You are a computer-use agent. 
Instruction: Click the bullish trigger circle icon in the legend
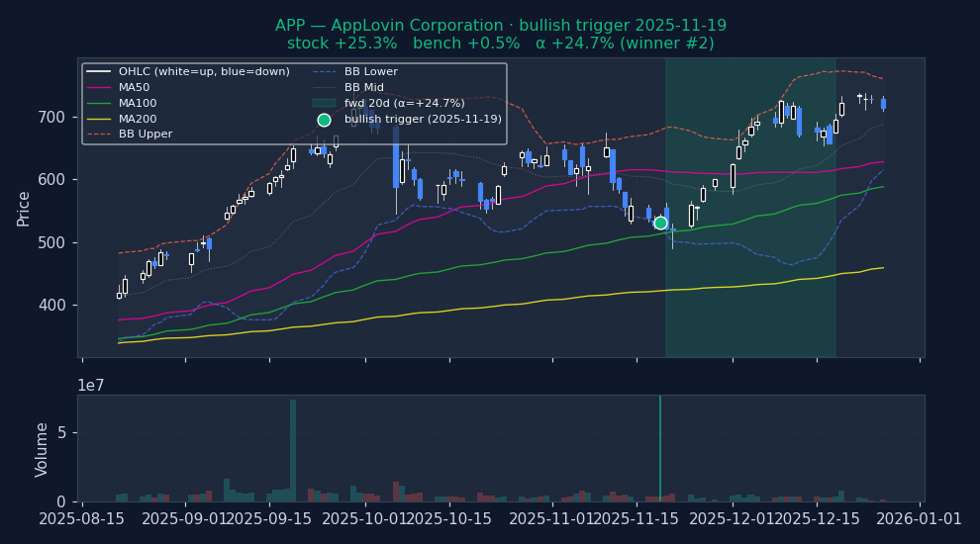[x=324, y=120]
